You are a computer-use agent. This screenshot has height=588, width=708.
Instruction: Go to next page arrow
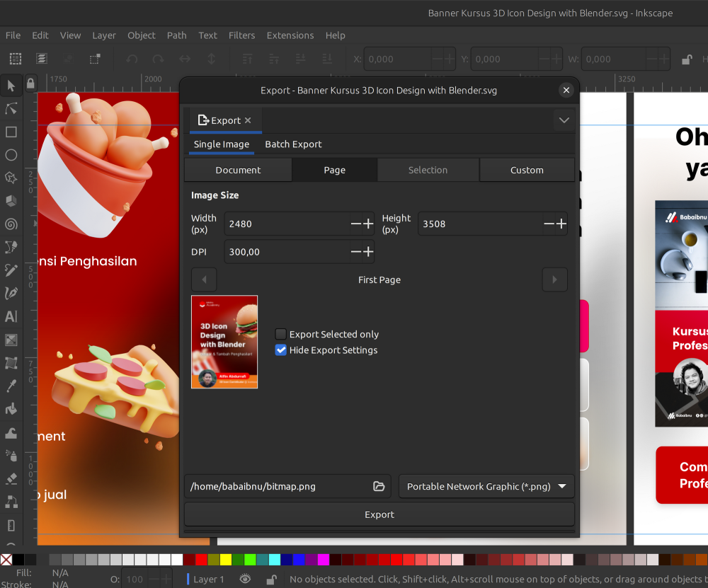click(554, 279)
